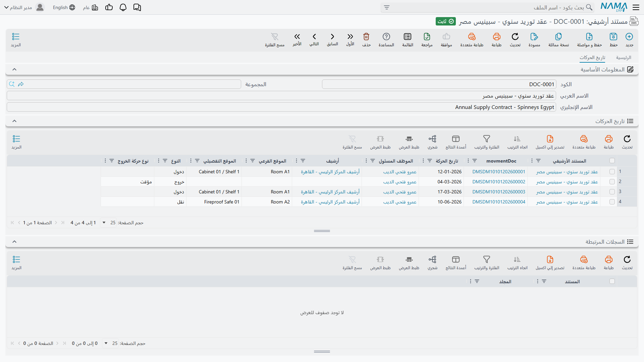644x362 pixels.
Task: Collapse the المعلومات الأساسية section
Action: tap(14, 69)
